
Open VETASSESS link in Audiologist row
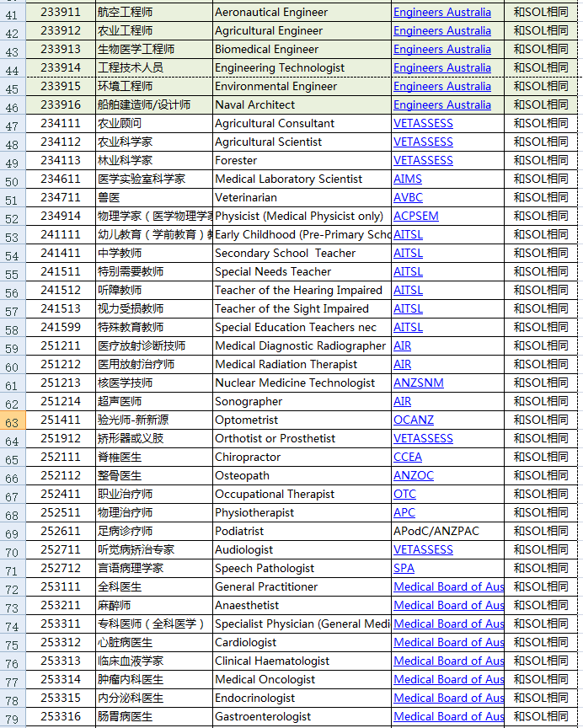(423, 550)
